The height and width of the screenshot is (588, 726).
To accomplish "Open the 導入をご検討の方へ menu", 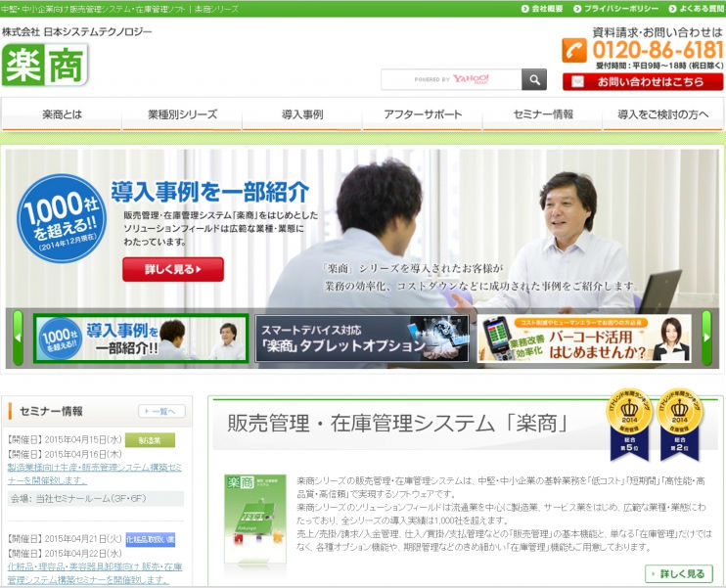I will 663,114.
